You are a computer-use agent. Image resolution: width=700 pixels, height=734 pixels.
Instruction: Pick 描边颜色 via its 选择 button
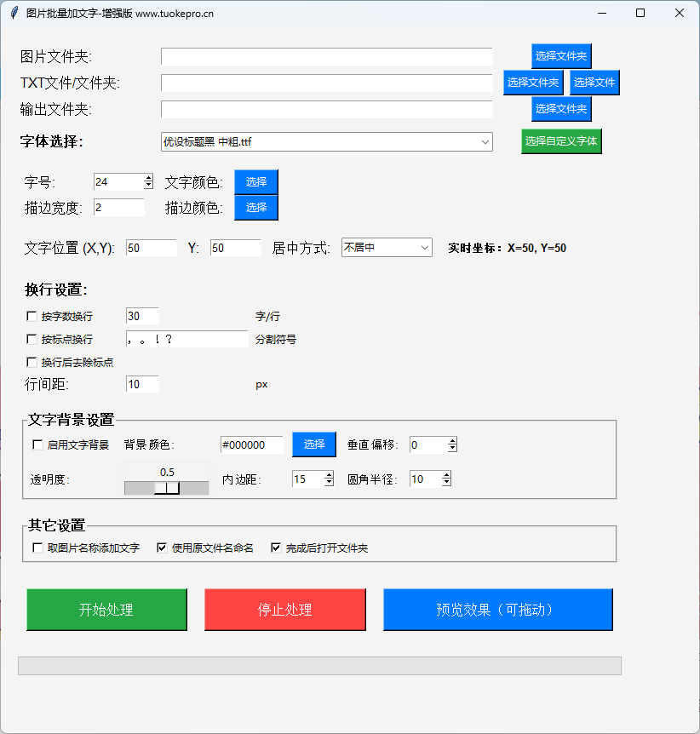click(256, 208)
